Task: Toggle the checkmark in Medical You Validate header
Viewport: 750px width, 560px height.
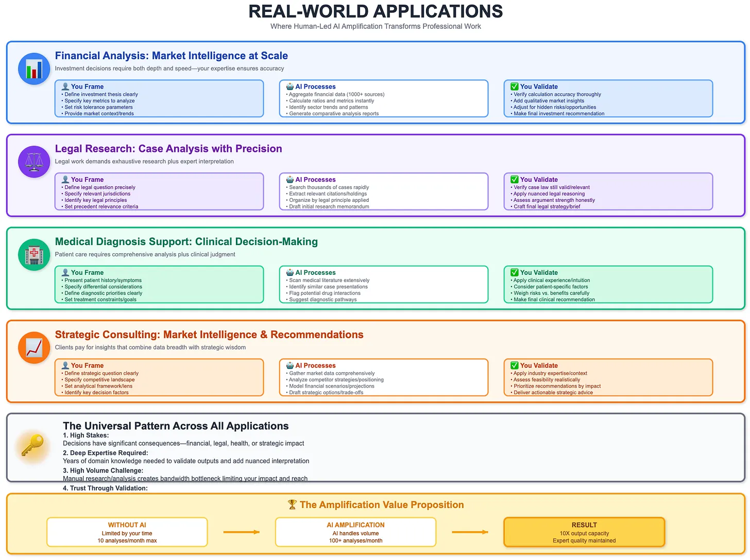Action: click(514, 272)
